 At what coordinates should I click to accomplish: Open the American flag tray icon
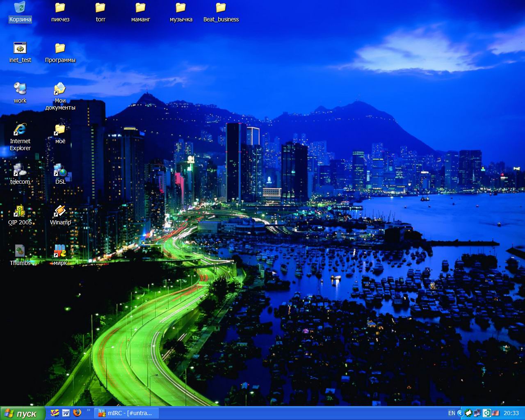(x=495, y=413)
